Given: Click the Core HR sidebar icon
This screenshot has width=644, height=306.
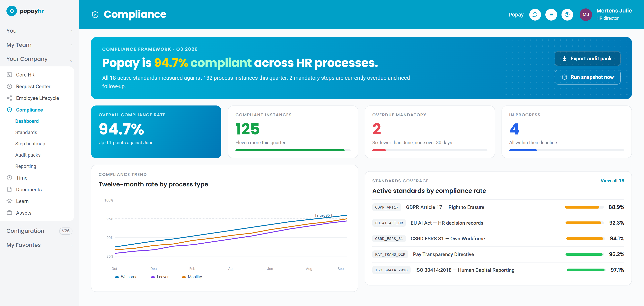Looking at the screenshot, I should (9, 75).
